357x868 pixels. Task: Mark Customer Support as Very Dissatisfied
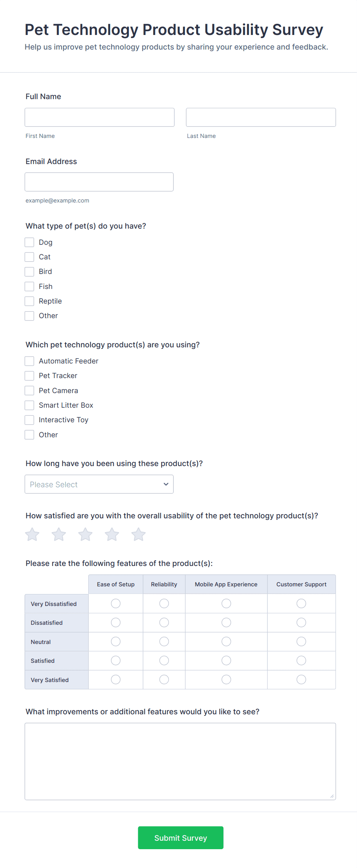[x=301, y=604]
